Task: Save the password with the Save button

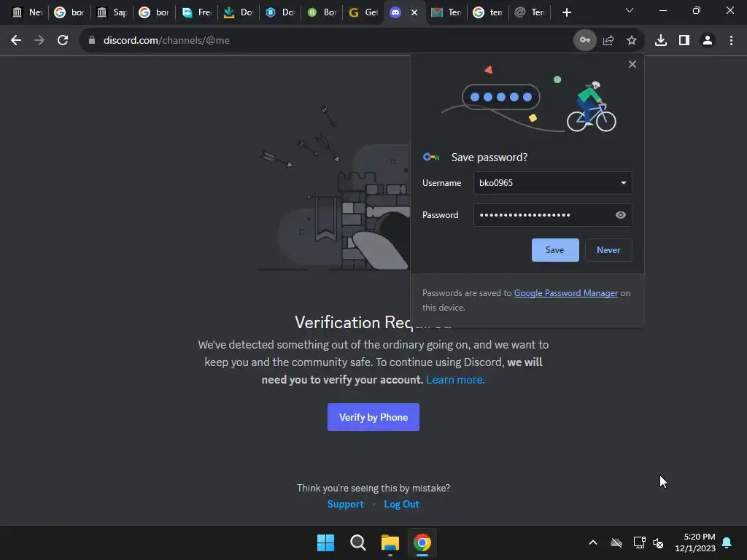Action: [555, 250]
